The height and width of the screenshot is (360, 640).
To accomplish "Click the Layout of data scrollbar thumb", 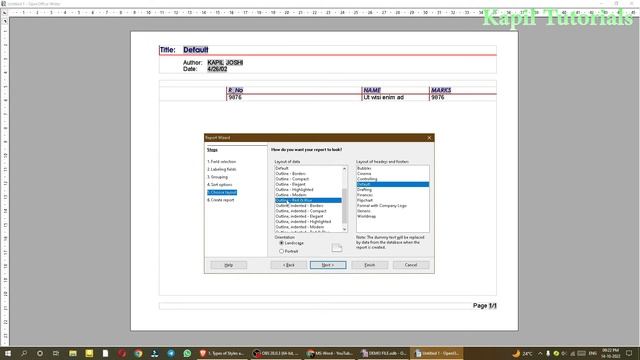I will tap(344, 206).
